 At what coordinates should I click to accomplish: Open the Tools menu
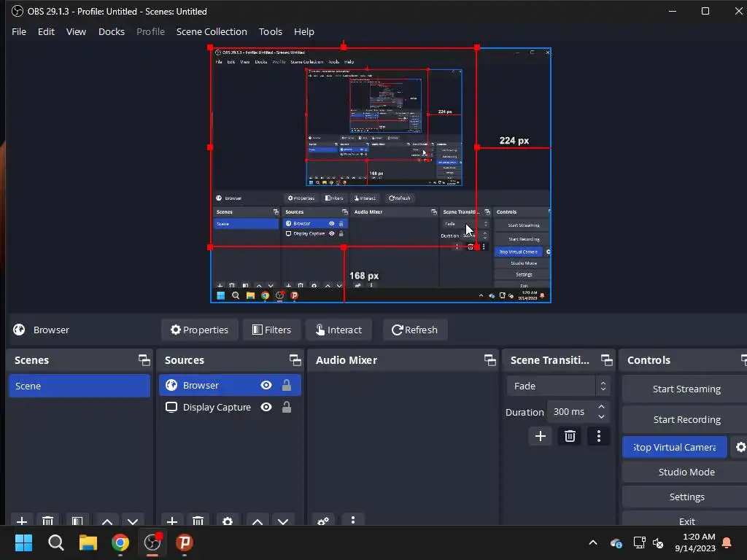click(x=270, y=31)
